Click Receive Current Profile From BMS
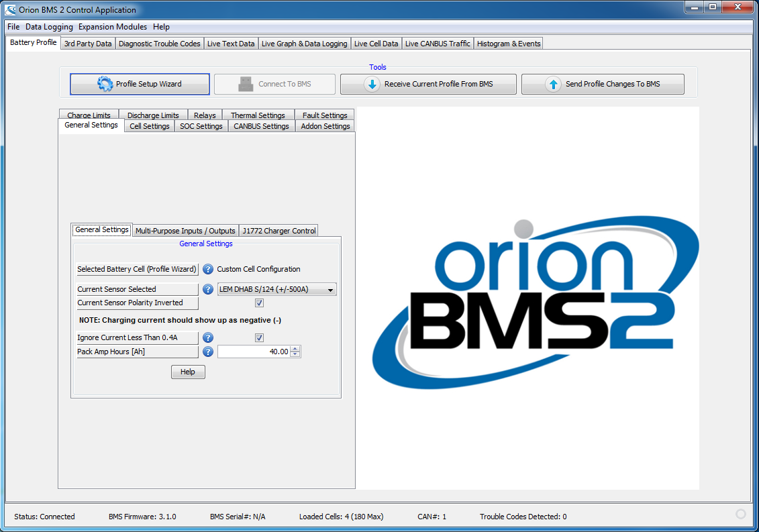 click(x=428, y=85)
